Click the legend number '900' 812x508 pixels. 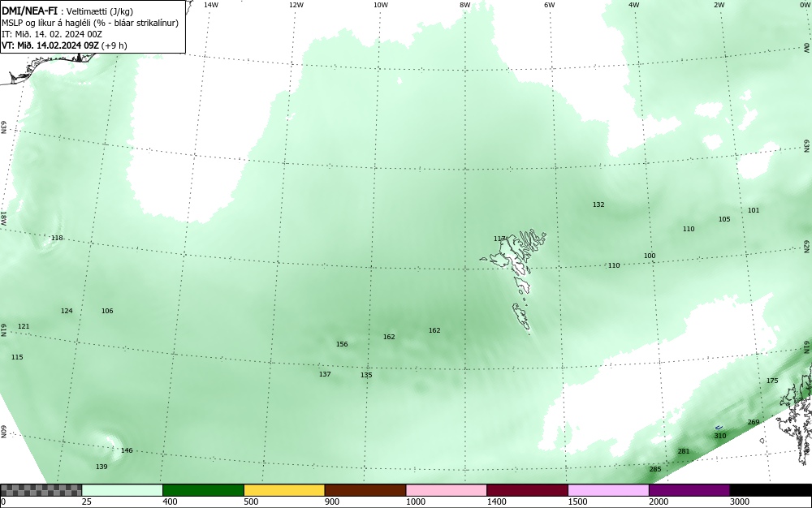click(332, 502)
